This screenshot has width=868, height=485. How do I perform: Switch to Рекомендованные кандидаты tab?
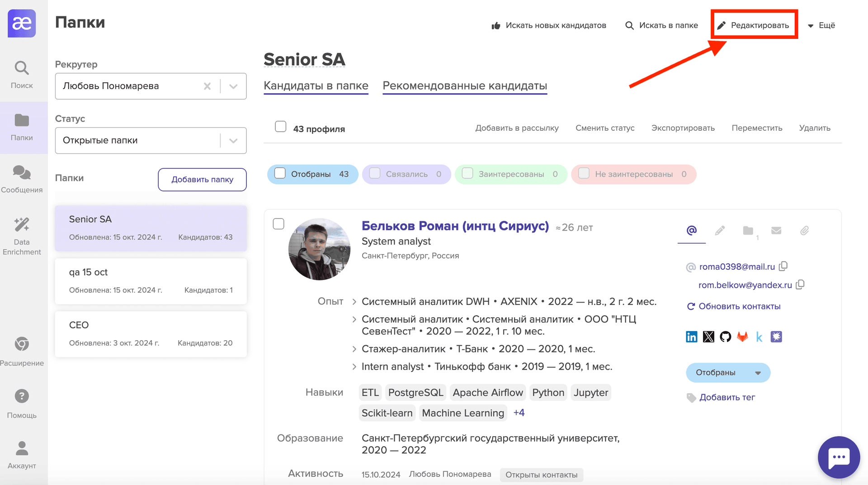click(465, 86)
